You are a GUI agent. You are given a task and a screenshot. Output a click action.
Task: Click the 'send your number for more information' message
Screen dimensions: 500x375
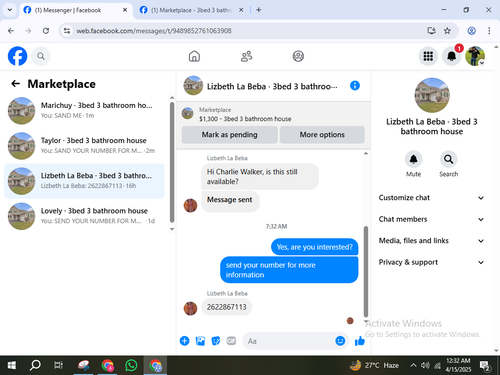[289, 270]
